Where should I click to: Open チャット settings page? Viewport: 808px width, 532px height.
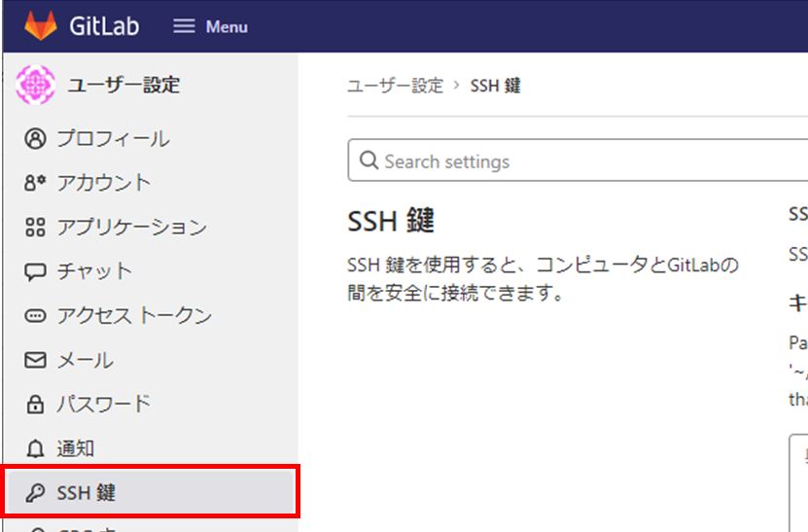(x=94, y=271)
